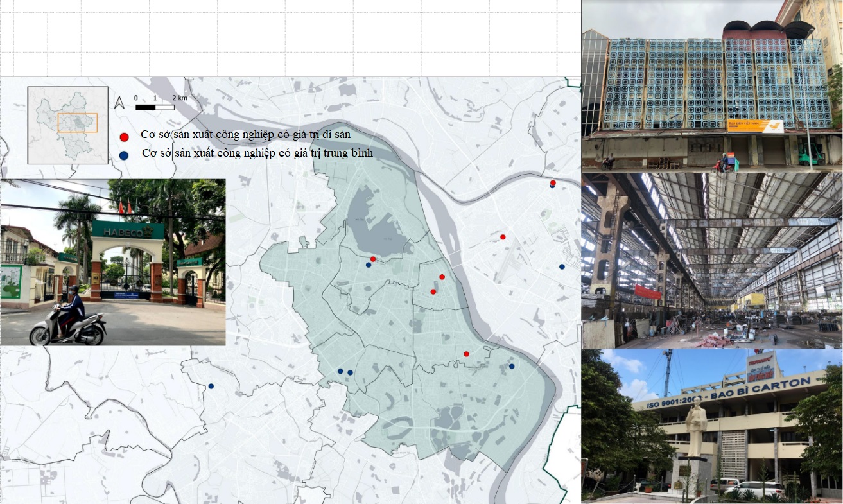The image size is (843, 504).
Task: Click the blue marker nearest the right map edge
Action: [562, 266]
